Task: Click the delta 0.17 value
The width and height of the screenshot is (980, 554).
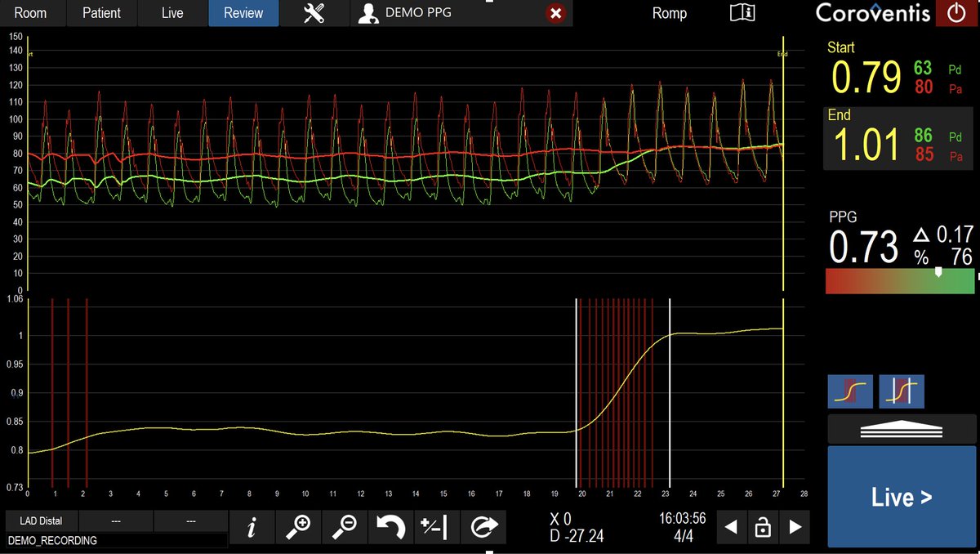Action: tap(953, 235)
